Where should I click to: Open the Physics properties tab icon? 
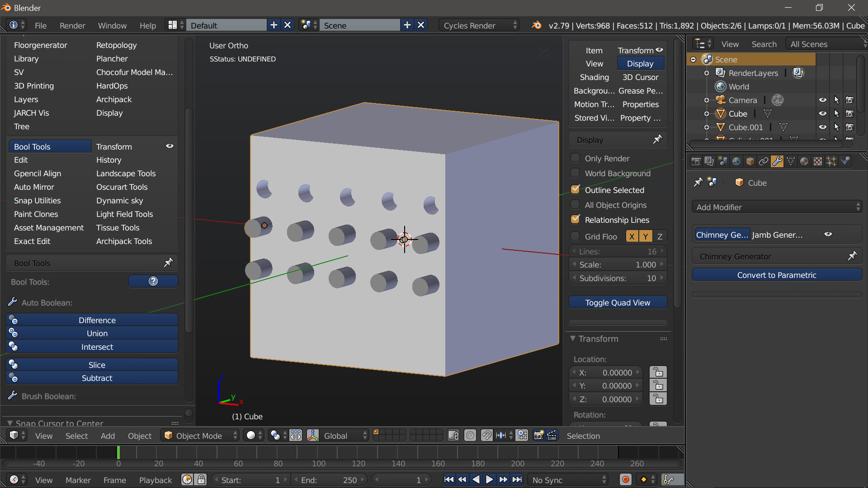point(844,161)
